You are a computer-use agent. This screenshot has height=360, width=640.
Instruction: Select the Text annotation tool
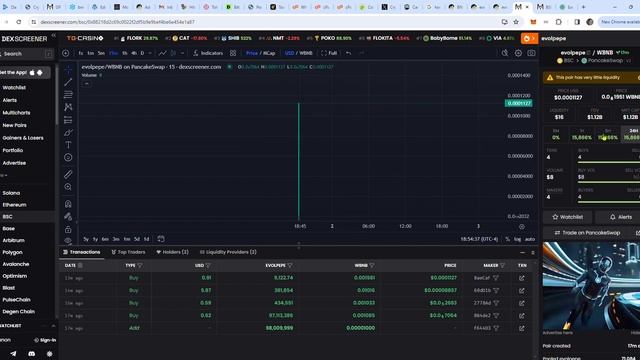68,145
